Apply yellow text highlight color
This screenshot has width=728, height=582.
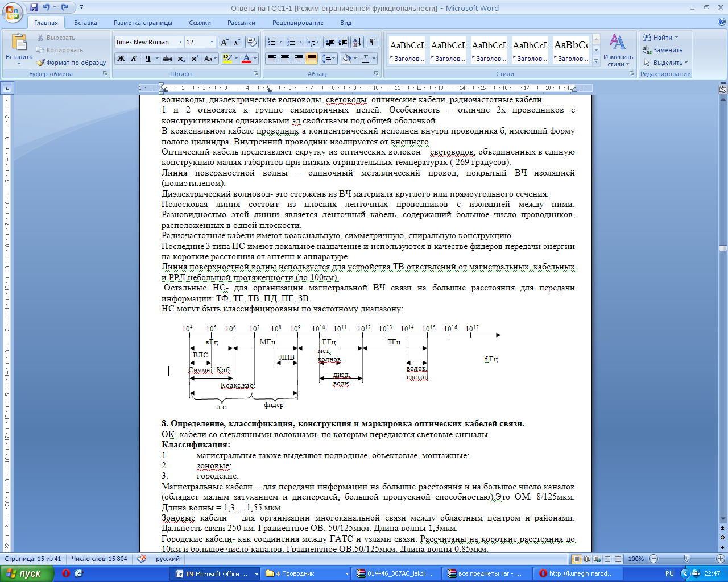[x=227, y=59]
